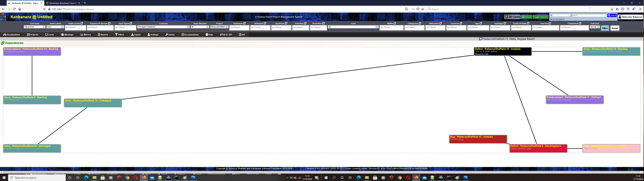Click the Settings icon in toolbar

click(x=153, y=35)
